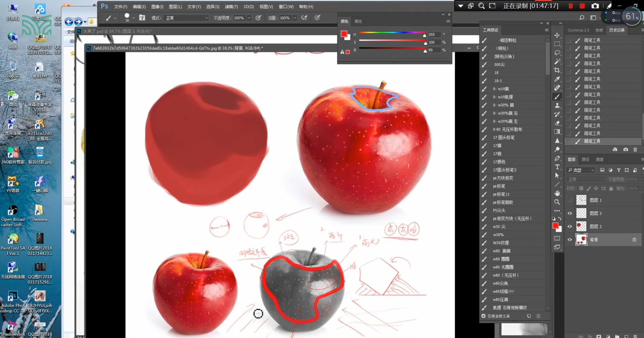
Task: Toggle pressure for opacity icon
Action: [x=258, y=18]
